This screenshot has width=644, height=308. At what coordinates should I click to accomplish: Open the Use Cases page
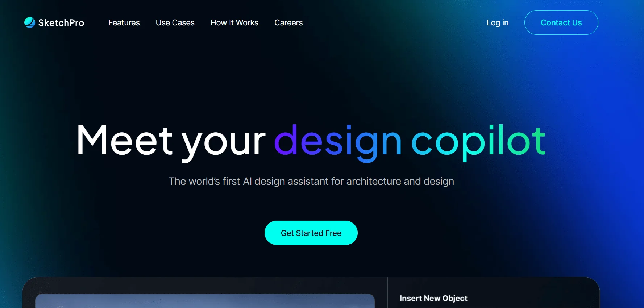(175, 22)
